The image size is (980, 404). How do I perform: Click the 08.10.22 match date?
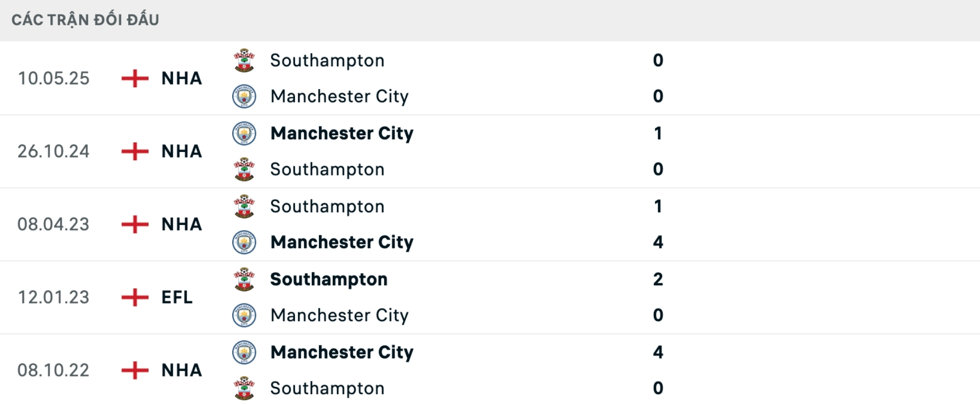(54, 370)
